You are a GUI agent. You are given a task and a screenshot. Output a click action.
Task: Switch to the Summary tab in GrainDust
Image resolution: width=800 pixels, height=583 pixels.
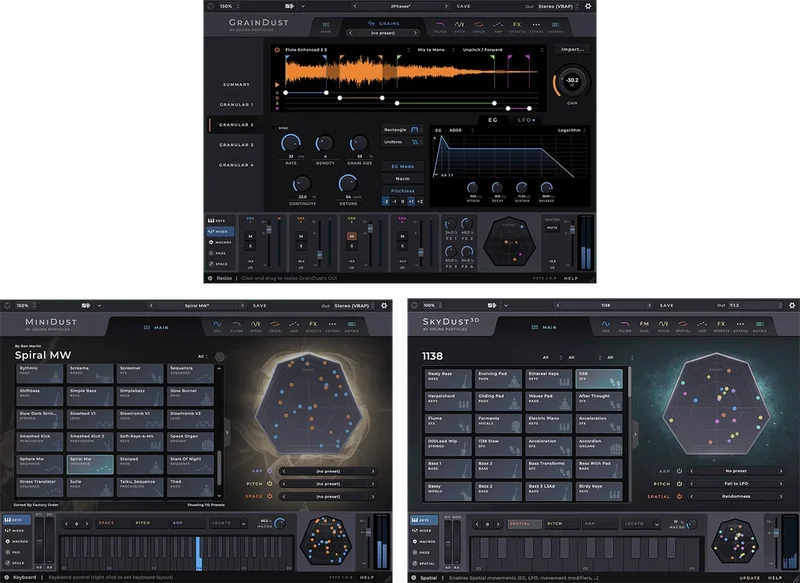[236, 84]
